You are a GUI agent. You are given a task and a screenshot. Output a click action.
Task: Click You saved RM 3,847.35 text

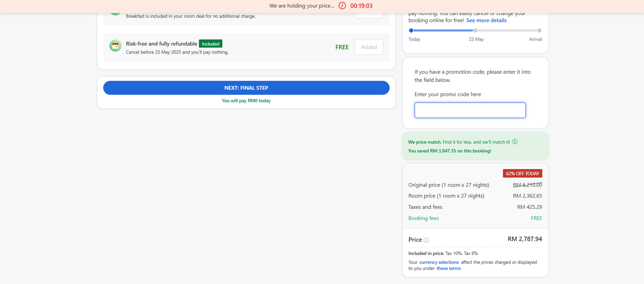[x=449, y=151]
